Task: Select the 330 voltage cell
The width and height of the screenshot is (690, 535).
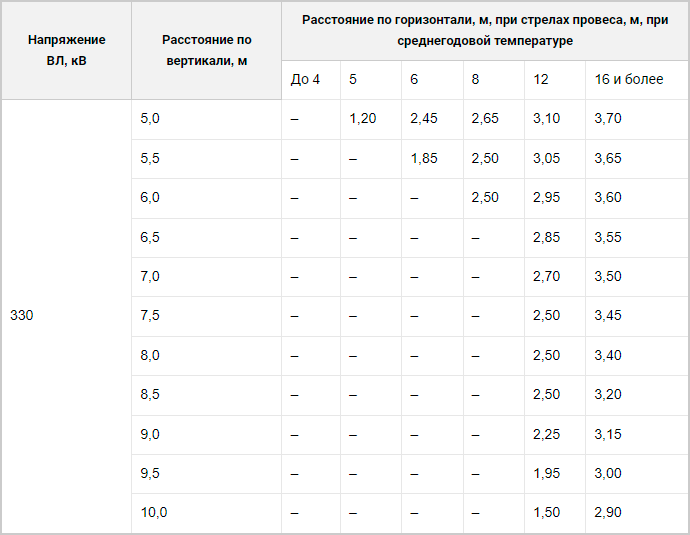Action: (66, 315)
